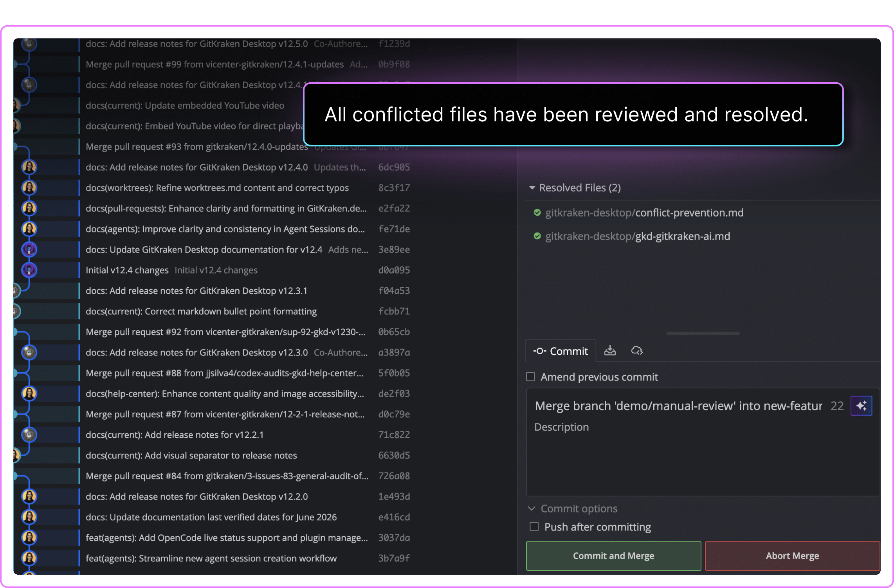Select commit 'feat(agents): Streamline new agent session creation'
The width and height of the screenshot is (894, 588).
211,558
